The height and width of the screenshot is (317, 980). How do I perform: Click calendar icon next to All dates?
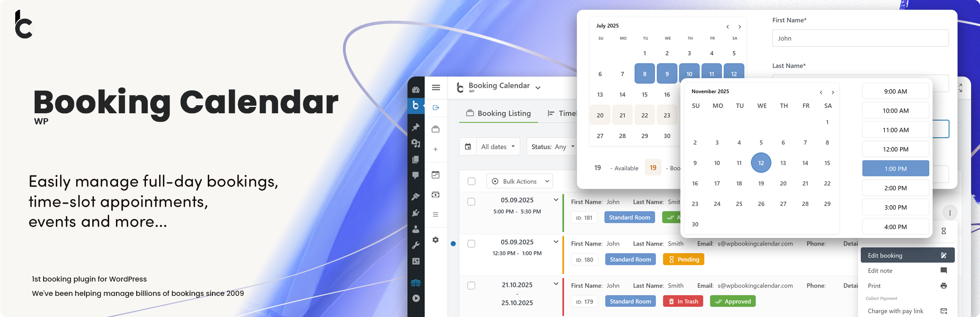pos(468,147)
